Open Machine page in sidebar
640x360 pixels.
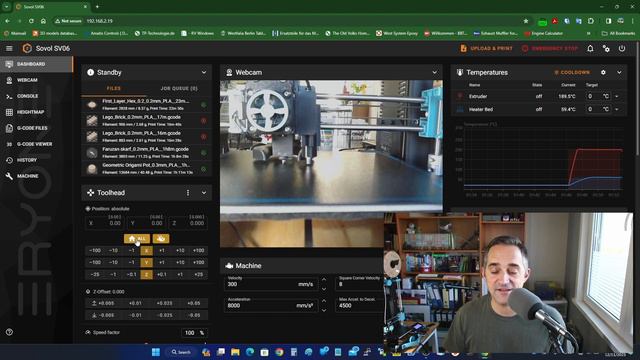pos(36,176)
